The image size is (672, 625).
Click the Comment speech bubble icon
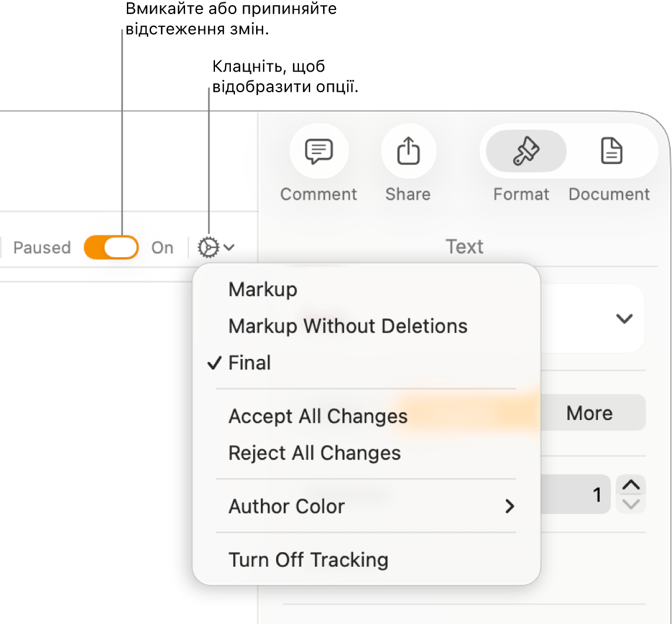319,152
